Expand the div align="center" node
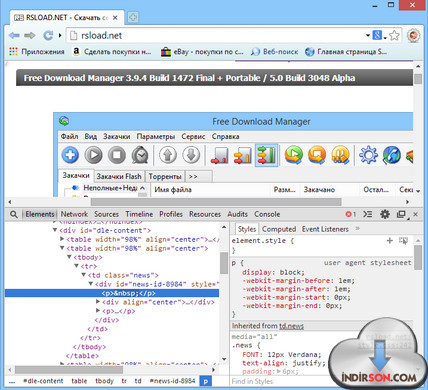 click(98, 302)
